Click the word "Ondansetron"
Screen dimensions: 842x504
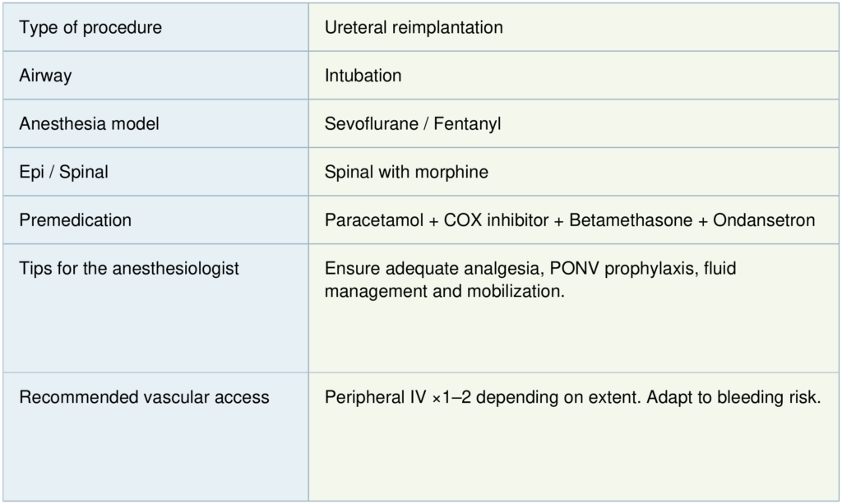(764, 220)
